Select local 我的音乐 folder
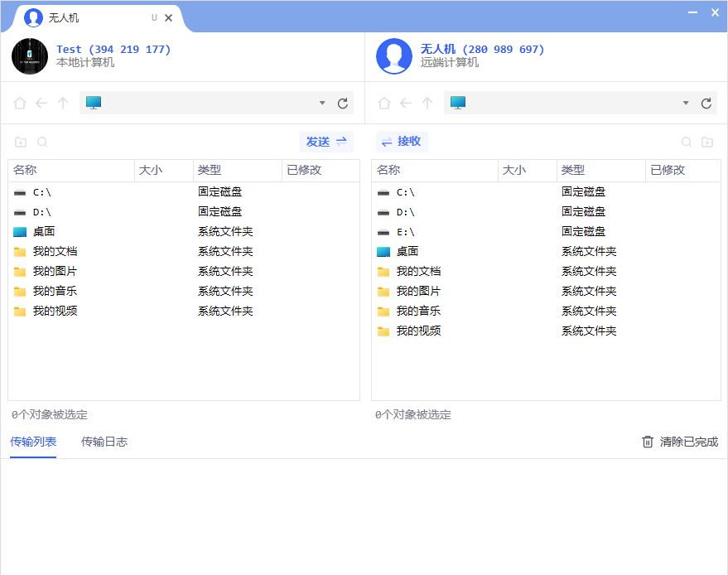The width and height of the screenshot is (728, 575). point(184,292)
